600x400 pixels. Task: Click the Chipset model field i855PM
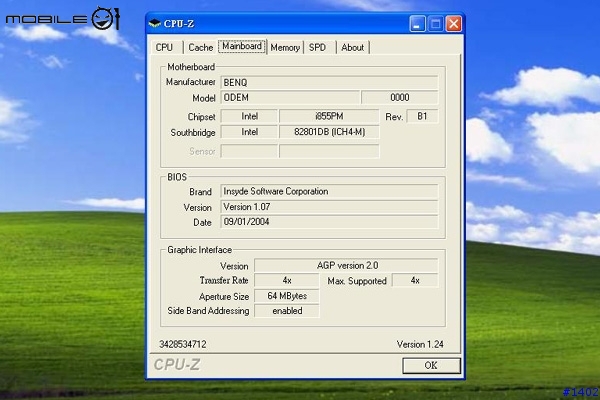pyautogui.click(x=329, y=116)
